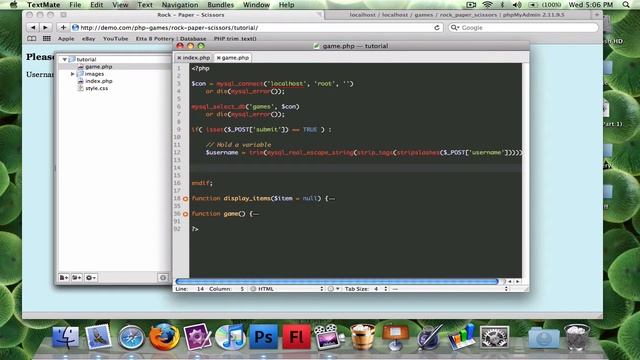Switch to the phpMyAdmin Safari tab
This screenshot has height=360, width=640.
457,15
